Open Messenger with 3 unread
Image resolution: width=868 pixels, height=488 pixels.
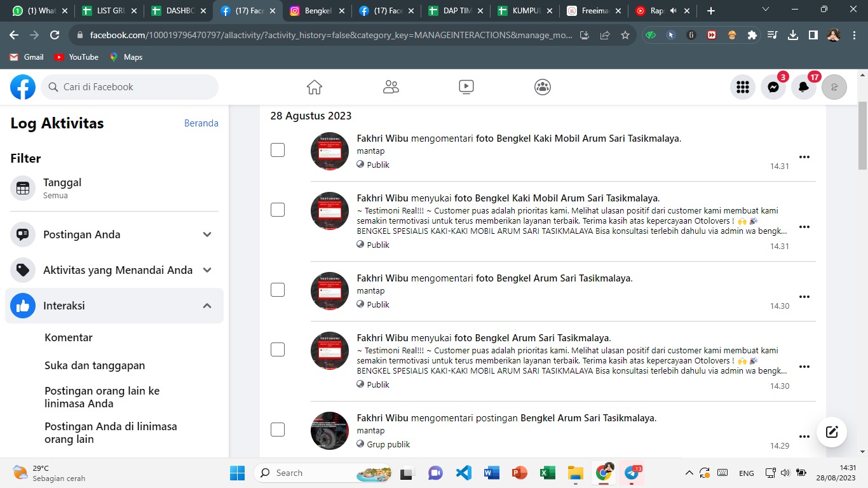click(773, 87)
